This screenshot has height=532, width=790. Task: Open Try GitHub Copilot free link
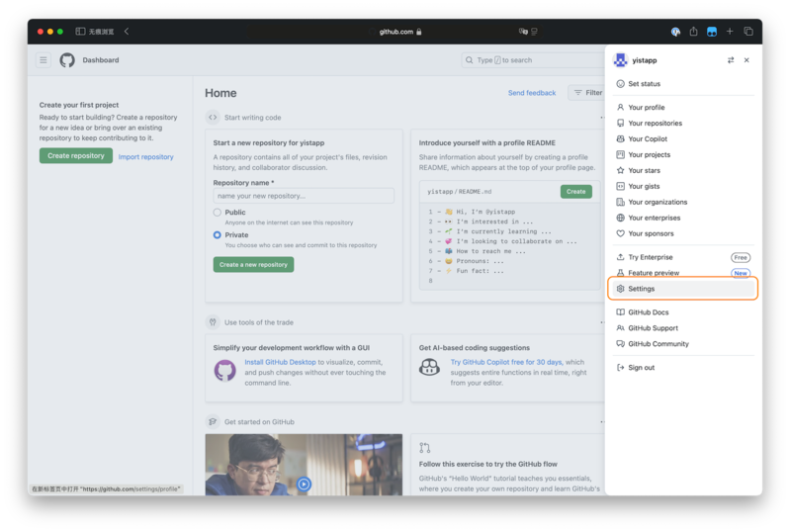[x=506, y=362]
